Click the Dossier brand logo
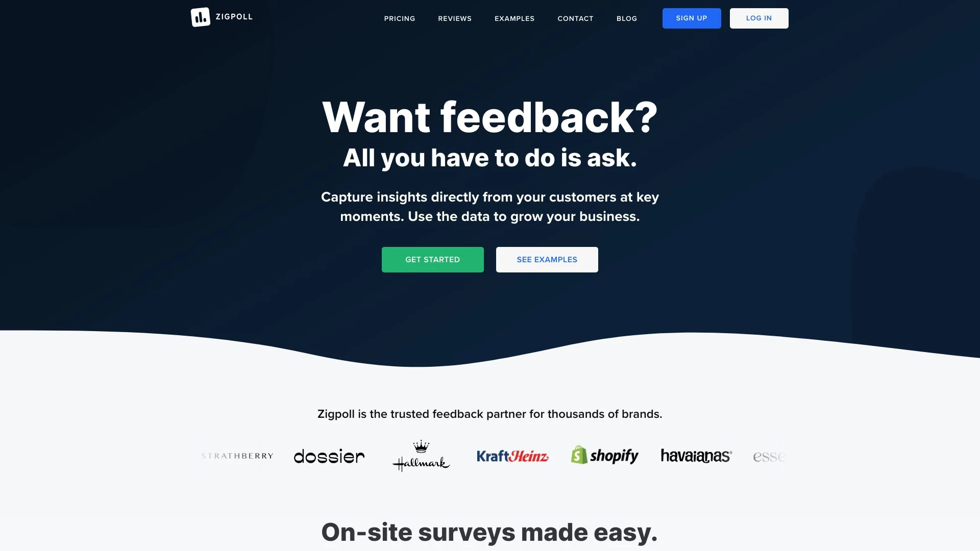 329,456
